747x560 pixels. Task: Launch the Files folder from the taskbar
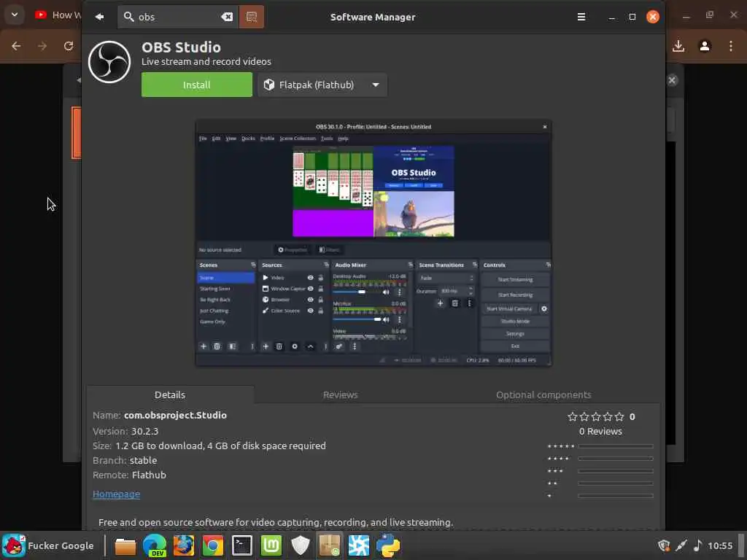click(125, 545)
